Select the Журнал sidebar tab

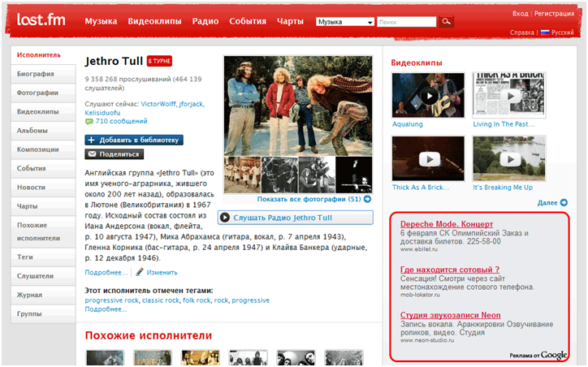(x=44, y=295)
